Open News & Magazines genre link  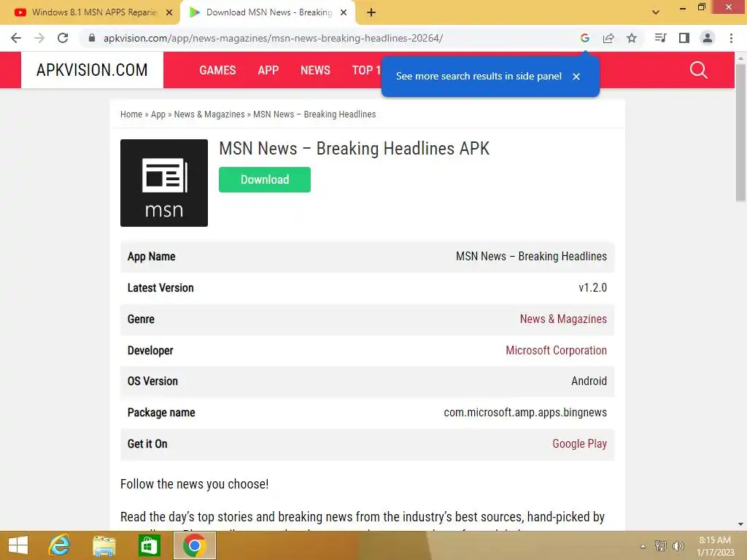pos(563,319)
